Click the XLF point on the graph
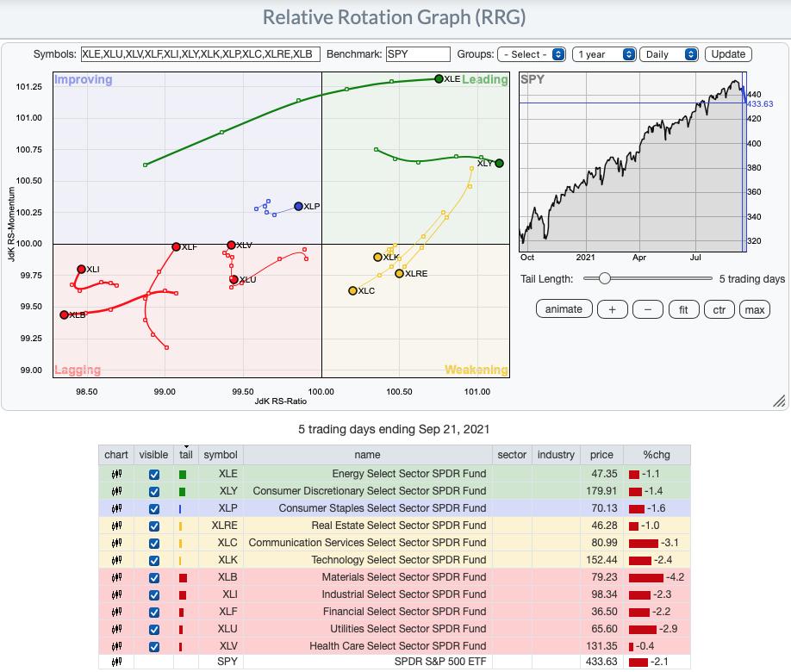Image resolution: width=791 pixels, height=672 pixels. [x=176, y=246]
